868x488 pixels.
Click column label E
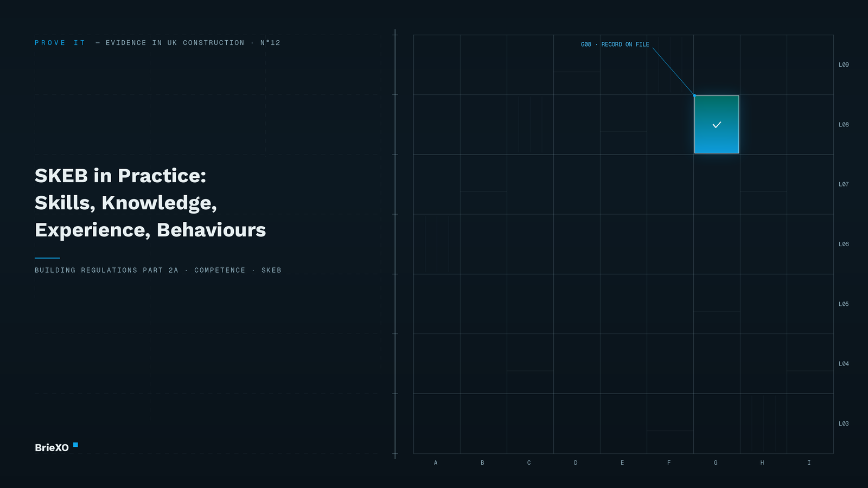tap(622, 463)
